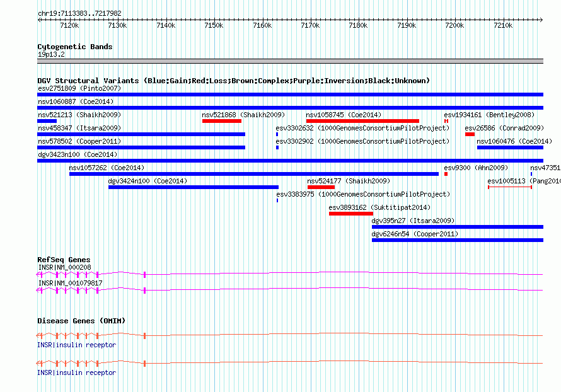Select the chr19:7113383..7217982 coordinates text

(79, 14)
